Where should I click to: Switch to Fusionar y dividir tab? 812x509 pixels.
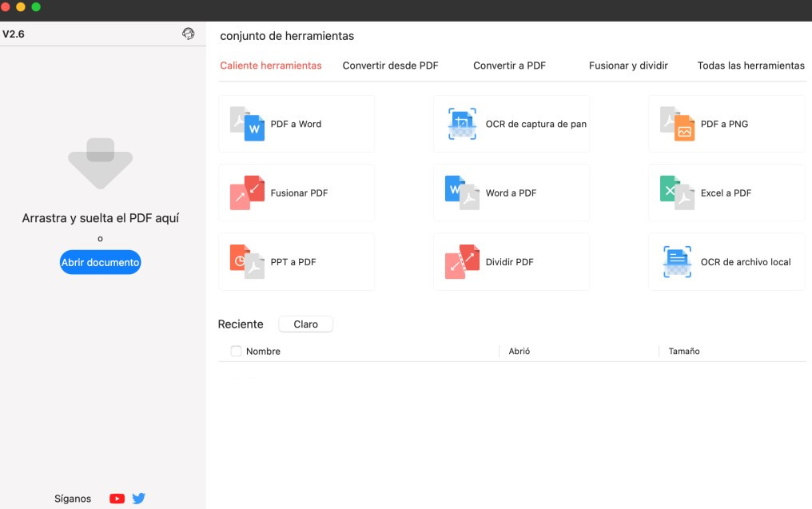click(627, 66)
